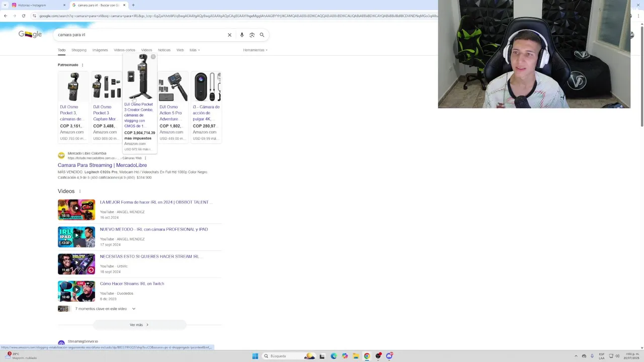
Task: Click the Todo results tab
Action: pos(61,50)
